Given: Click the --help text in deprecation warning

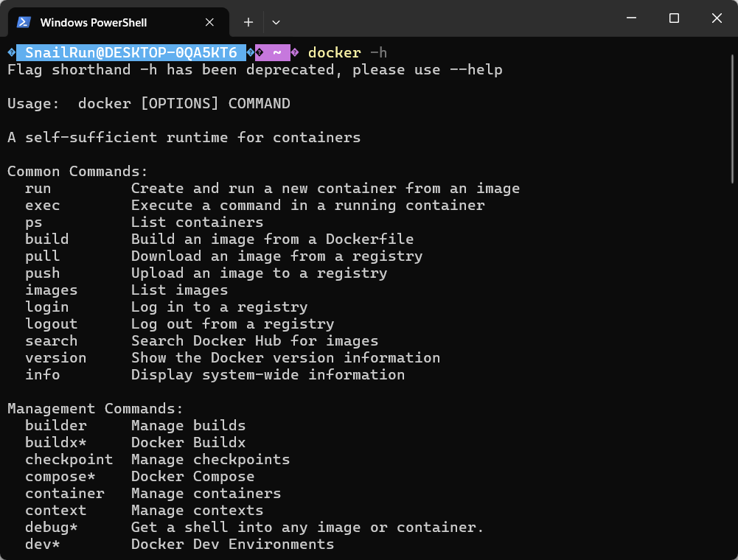Looking at the screenshot, I should click(x=476, y=70).
